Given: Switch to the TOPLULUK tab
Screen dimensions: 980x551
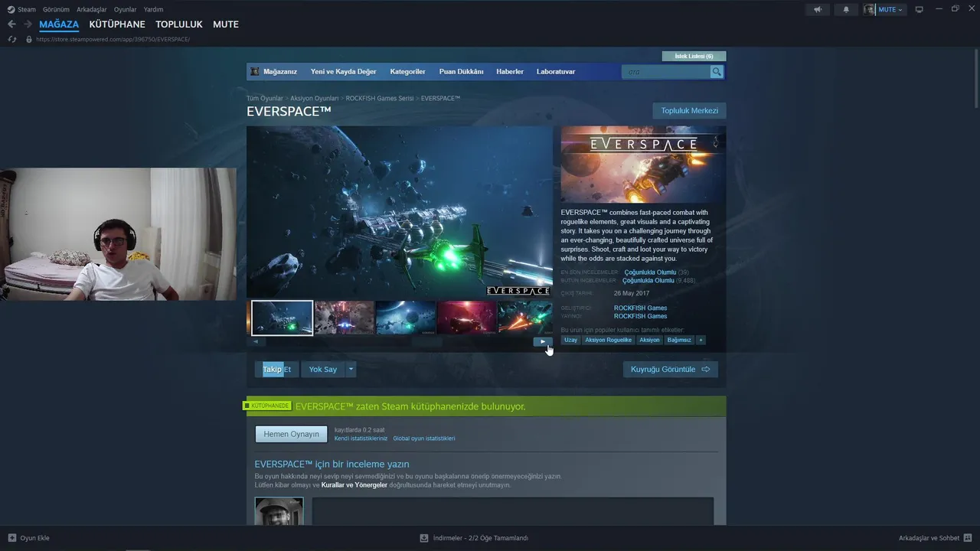Looking at the screenshot, I should 179,24.
